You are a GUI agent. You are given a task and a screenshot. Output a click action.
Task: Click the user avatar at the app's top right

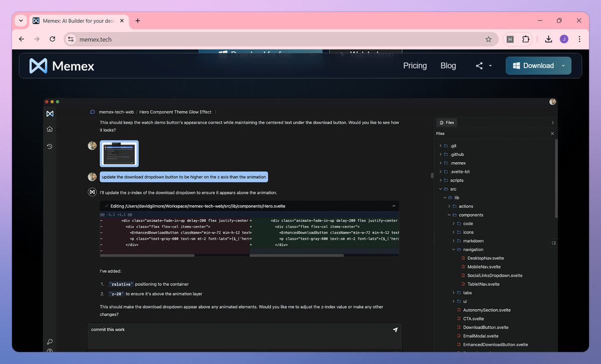pos(552,102)
